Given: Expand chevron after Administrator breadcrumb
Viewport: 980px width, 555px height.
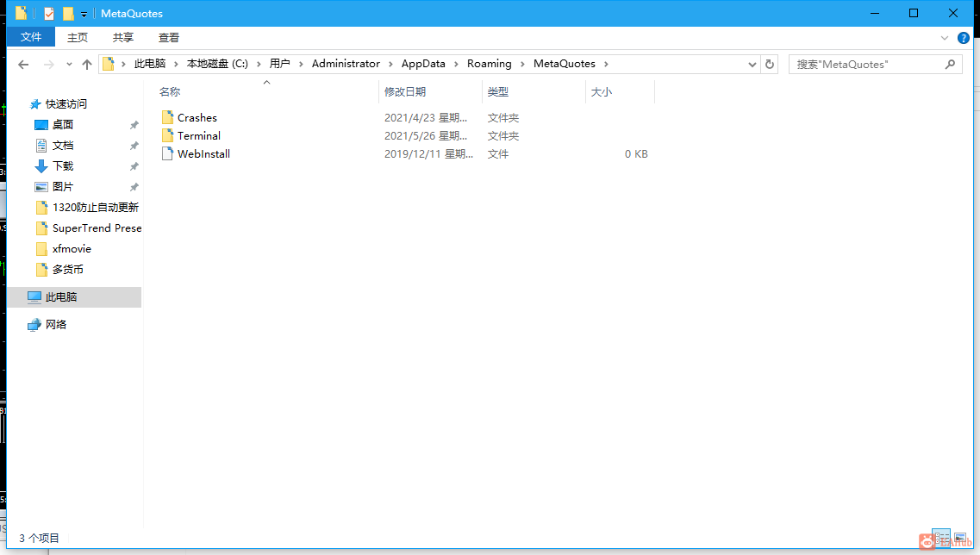Looking at the screenshot, I should 390,64.
